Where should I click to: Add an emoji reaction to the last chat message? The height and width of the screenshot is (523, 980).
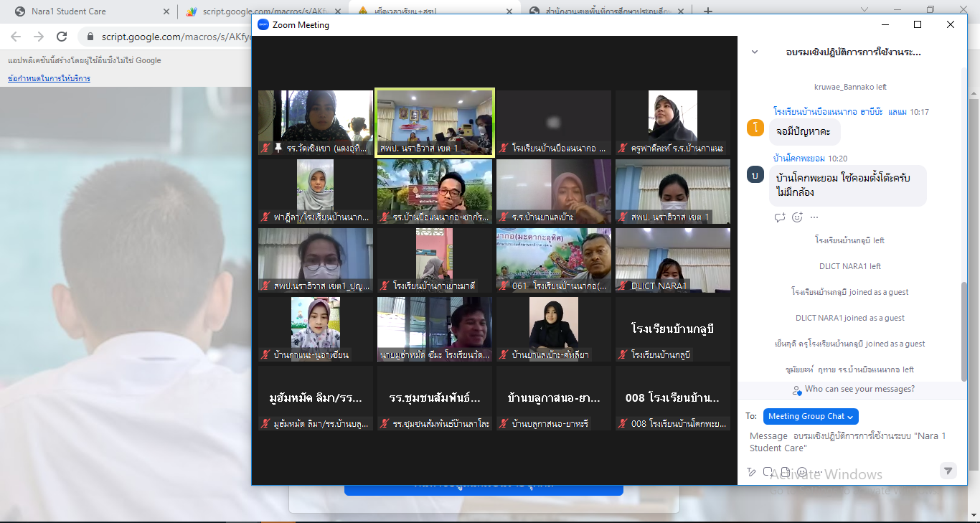(797, 217)
